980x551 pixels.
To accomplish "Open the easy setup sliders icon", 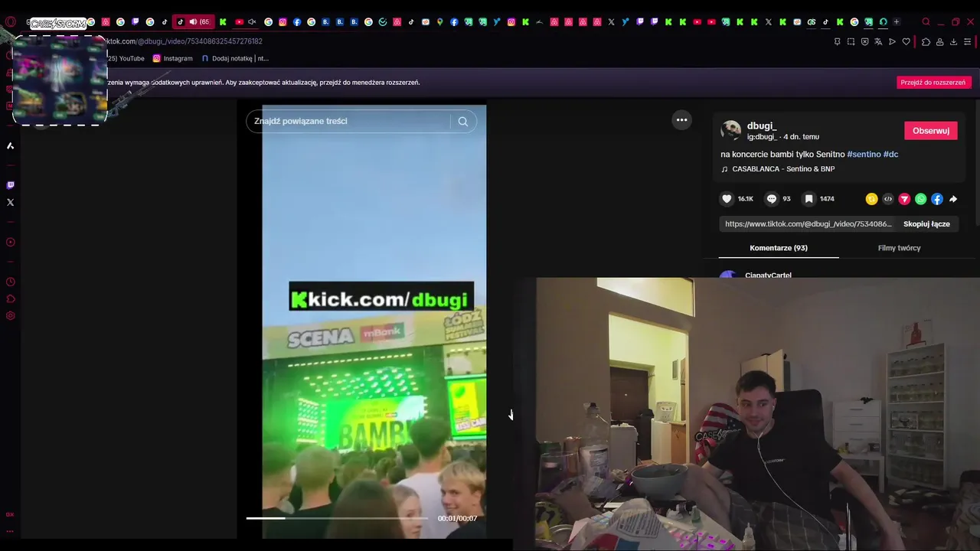I will tap(968, 41).
